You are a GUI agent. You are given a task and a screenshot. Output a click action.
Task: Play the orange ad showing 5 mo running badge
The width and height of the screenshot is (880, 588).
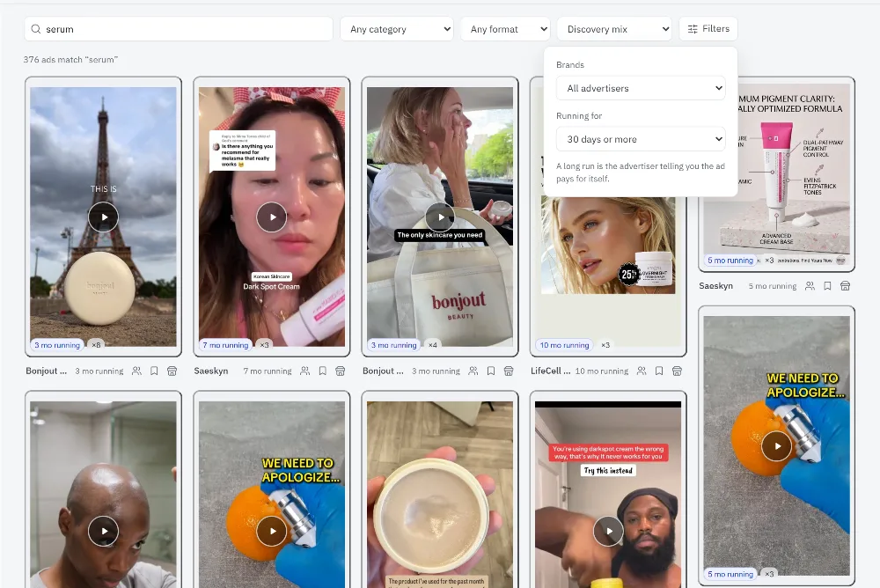[x=777, y=446]
